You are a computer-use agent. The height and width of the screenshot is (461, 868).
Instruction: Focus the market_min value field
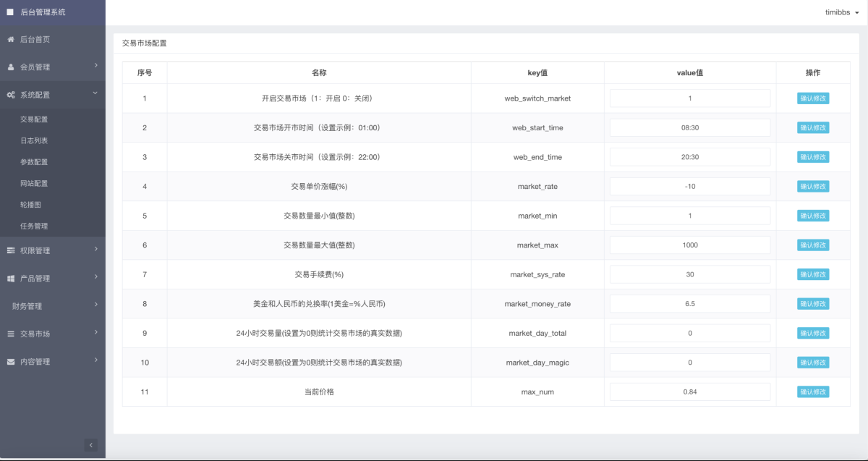point(690,216)
